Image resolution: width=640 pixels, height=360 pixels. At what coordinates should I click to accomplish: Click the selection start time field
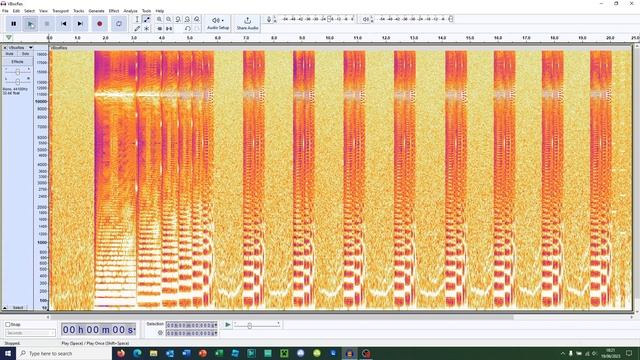pyautogui.click(x=191, y=325)
